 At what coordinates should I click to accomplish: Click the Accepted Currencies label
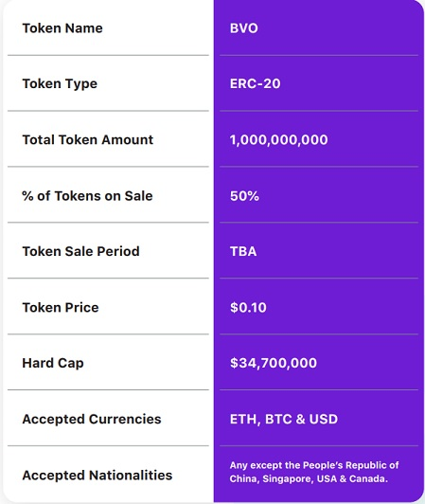click(92, 419)
